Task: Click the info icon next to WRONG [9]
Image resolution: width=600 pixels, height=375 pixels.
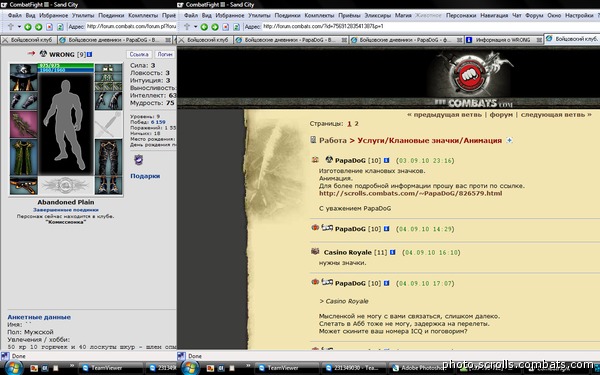Action: point(90,54)
